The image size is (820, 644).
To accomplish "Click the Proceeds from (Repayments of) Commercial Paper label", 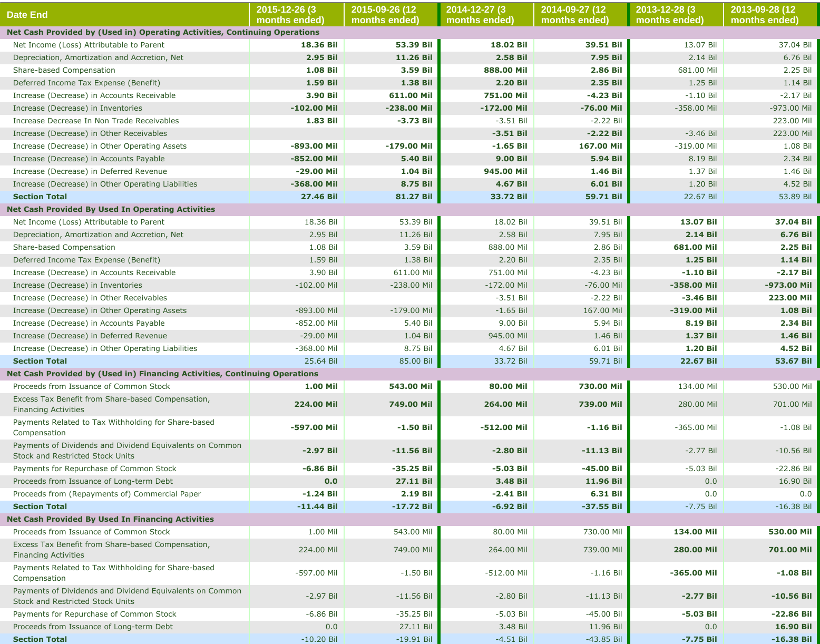I will coord(107,494).
